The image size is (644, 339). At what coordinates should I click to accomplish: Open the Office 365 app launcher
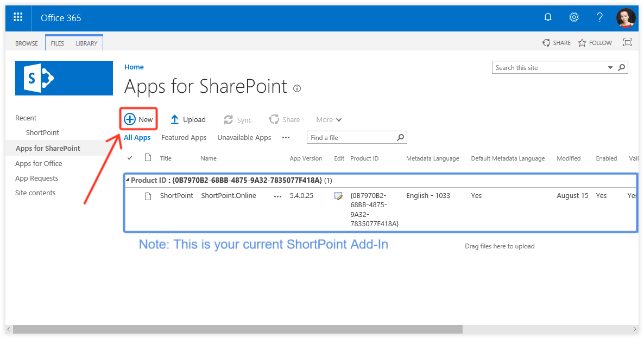coord(18,17)
